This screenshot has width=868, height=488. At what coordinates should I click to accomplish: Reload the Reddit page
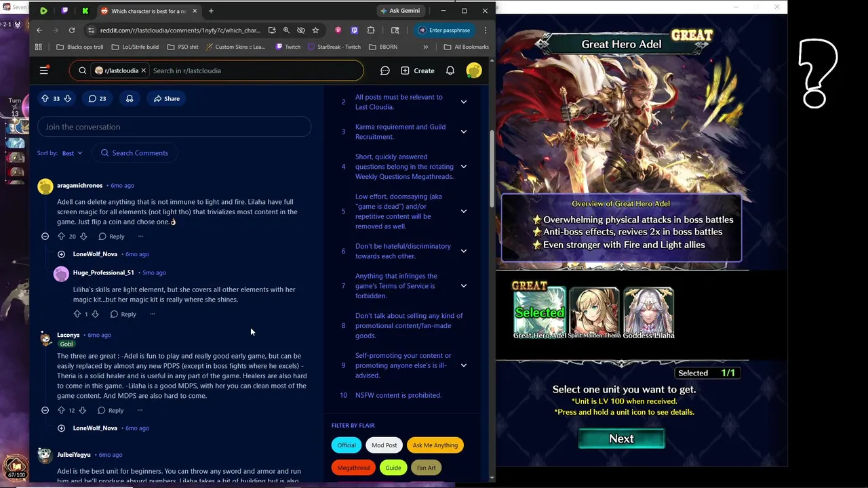72,30
